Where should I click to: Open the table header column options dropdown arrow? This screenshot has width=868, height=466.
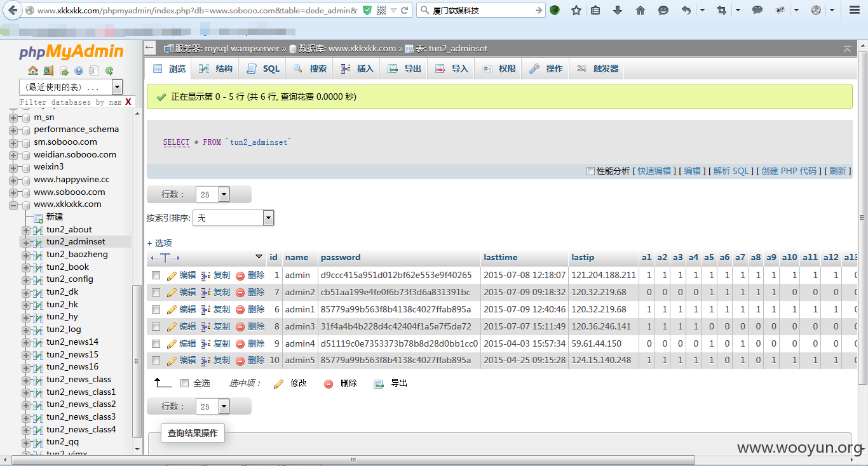pyautogui.click(x=259, y=257)
